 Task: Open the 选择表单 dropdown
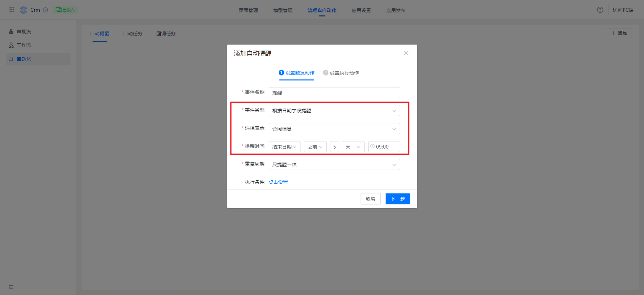click(334, 129)
